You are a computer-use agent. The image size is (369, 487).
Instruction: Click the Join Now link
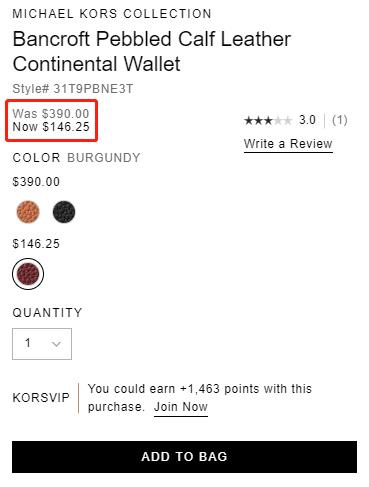pyautogui.click(x=181, y=407)
